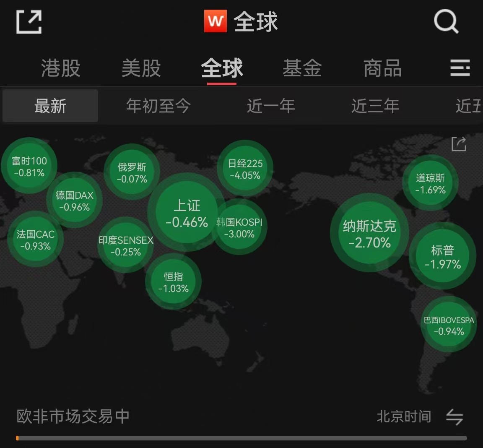Click the gray trading timeline bar
This screenshot has height=448, width=483.
point(241,438)
